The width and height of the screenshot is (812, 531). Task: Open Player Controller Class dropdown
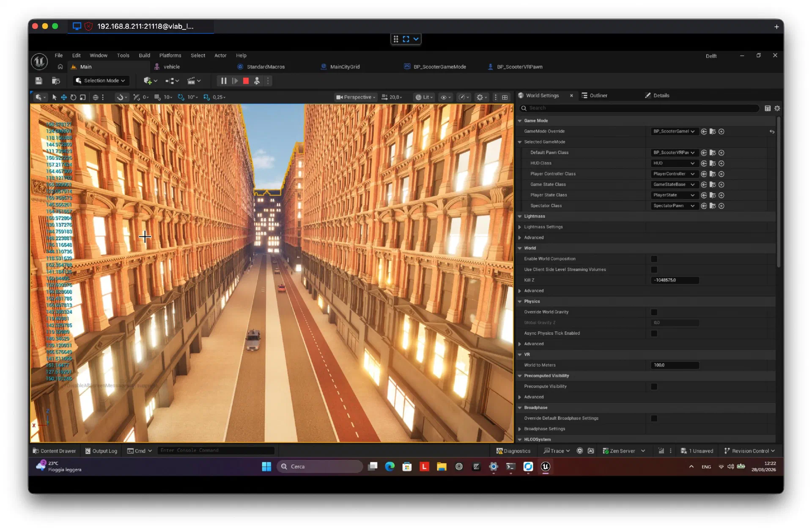[674, 174]
